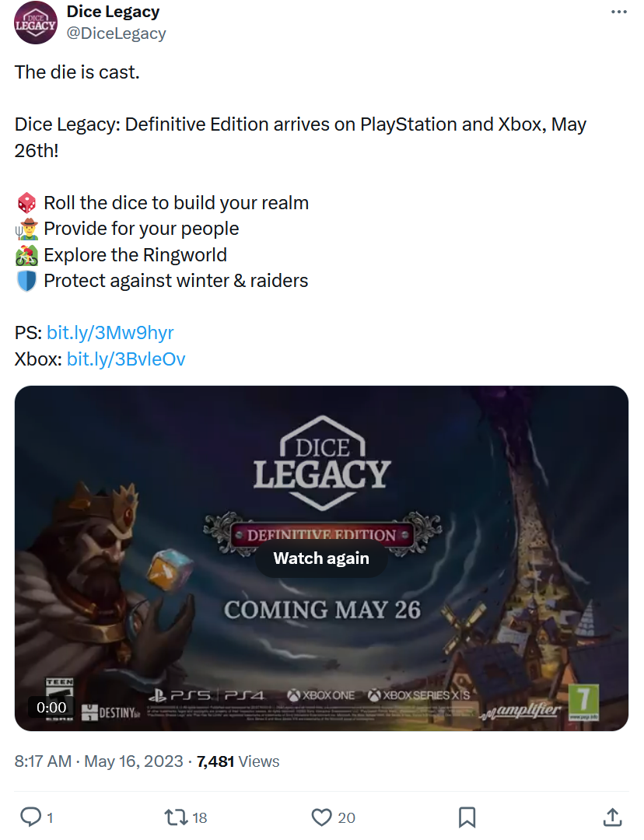This screenshot has width=644, height=840.
Task: Open the three-dot more options menu
Action: tap(619, 12)
